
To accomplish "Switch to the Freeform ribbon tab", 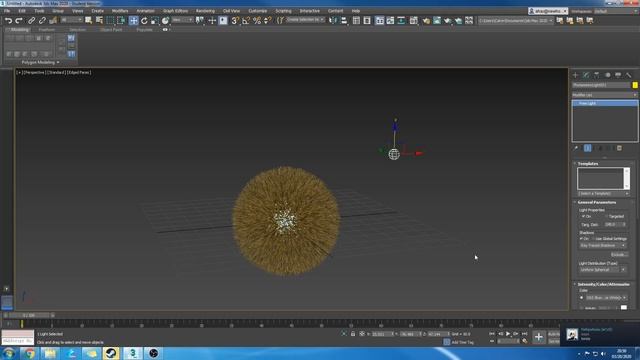I will coord(47,30).
